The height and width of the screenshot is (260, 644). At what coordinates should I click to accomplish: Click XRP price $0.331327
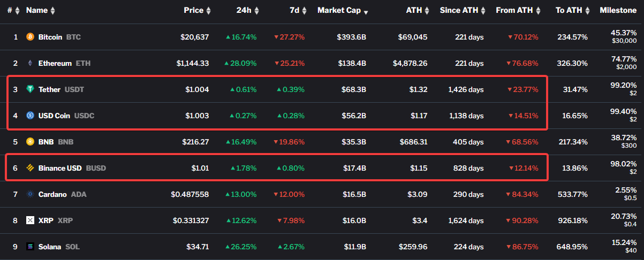[x=191, y=220]
